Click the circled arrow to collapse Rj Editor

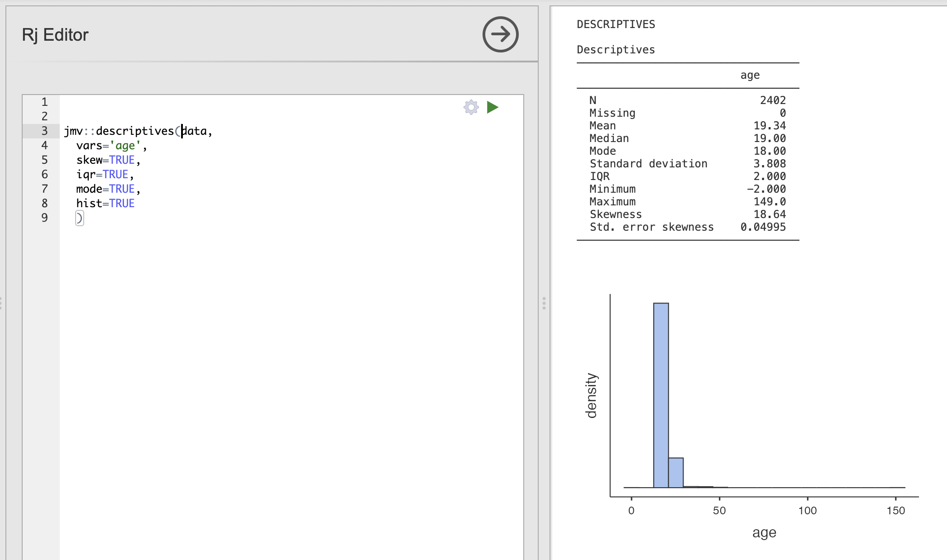pyautogui.click(x=500, y=34)
